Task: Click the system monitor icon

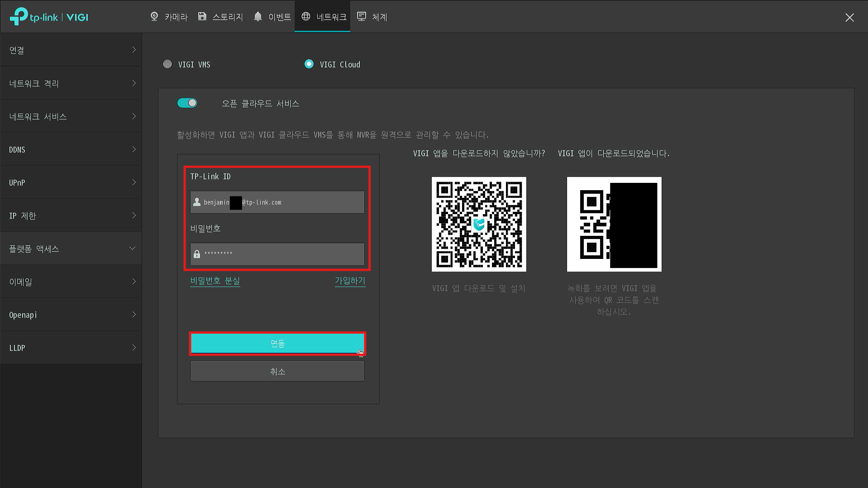Action: (362, 17)
